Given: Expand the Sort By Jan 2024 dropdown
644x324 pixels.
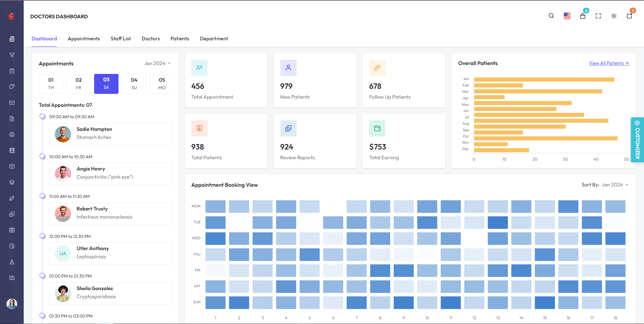Looking at the screenshot, I should pos(615,185).
